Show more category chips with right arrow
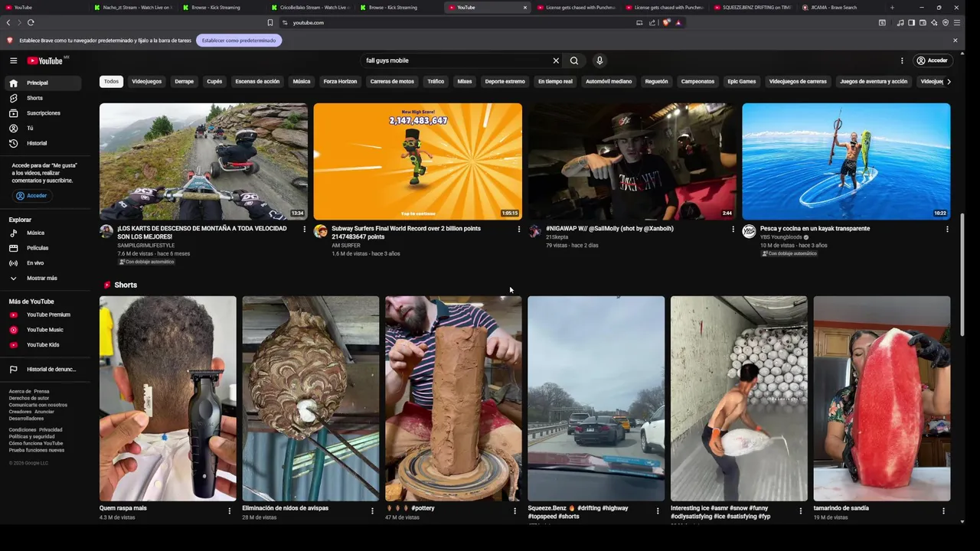The image size is (980, 551). [x=949, y=82]
